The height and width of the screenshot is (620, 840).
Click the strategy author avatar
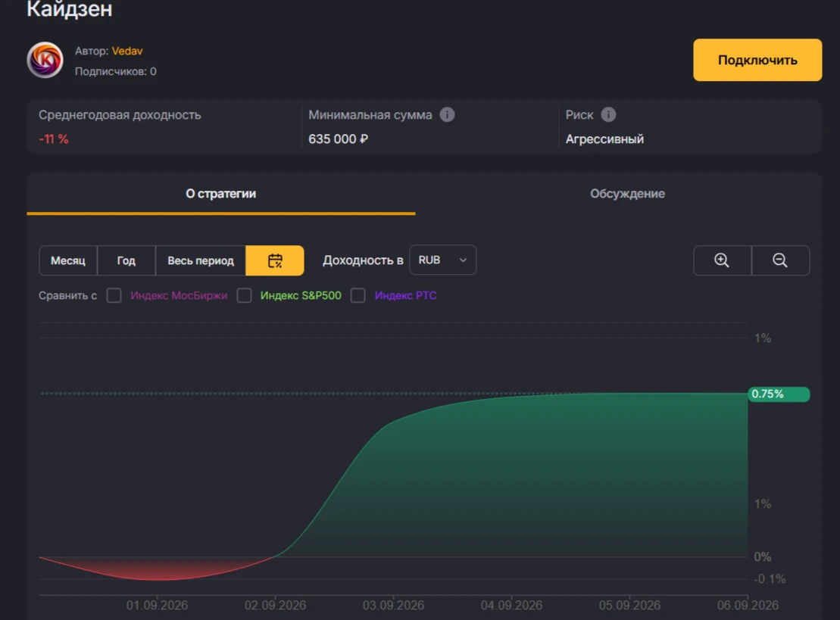pos(45,60)
